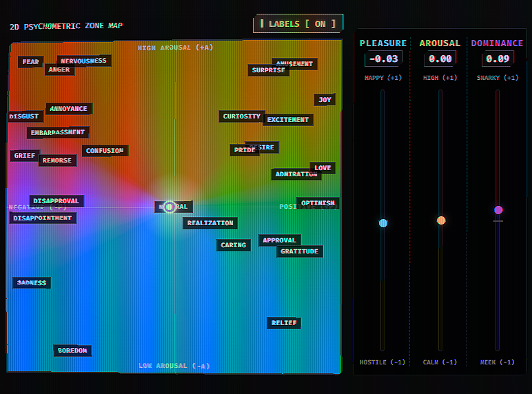Click the HOSTILE (-1) slider end label
The height and width of the screenshot is (394, 532).
point(382,362)
